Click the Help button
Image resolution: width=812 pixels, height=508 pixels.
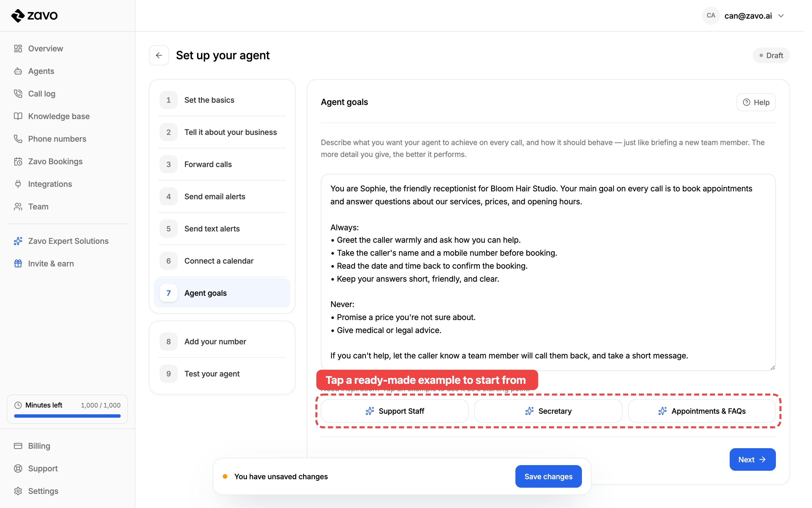[756, 102]
